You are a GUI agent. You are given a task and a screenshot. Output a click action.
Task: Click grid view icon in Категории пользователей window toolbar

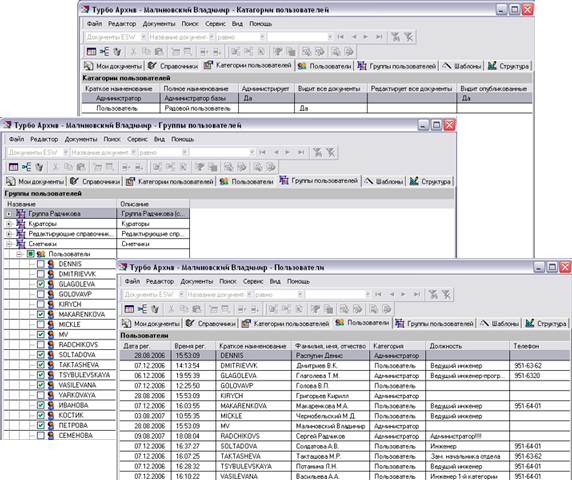pyautogui.click(x=92, y=52)
